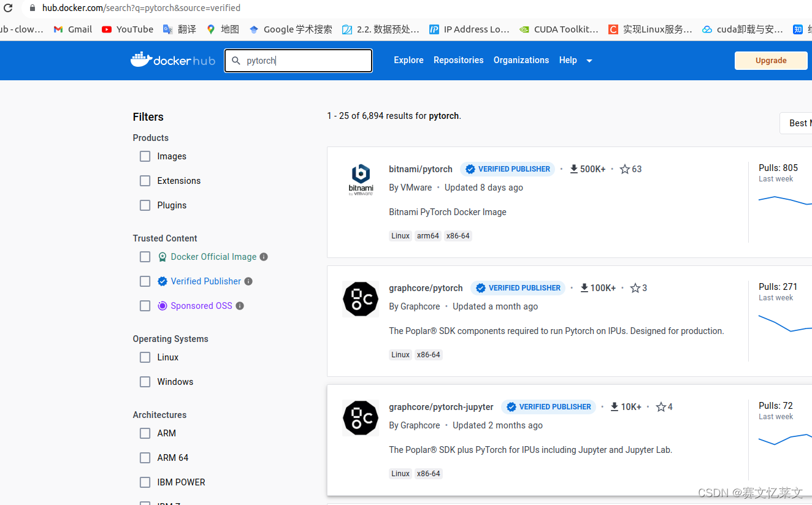Screen dimensions: 812x505
Task: Open the IP Address Lo... bookmark
Action: [469, 29]
